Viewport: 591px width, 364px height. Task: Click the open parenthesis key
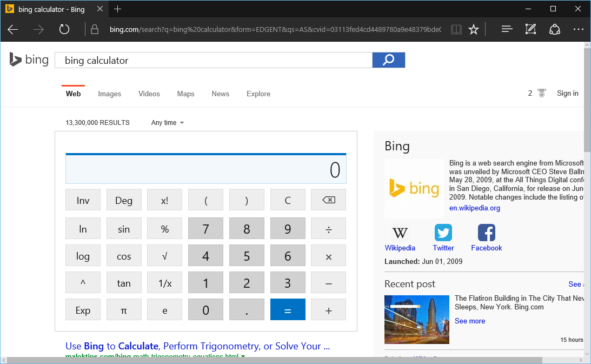(x=205, y=200)
